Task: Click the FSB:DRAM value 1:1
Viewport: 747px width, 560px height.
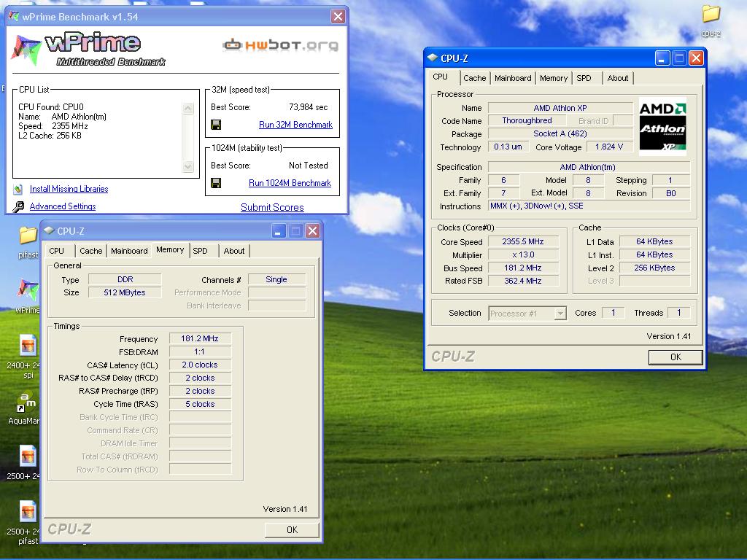Action: [200, 352]
